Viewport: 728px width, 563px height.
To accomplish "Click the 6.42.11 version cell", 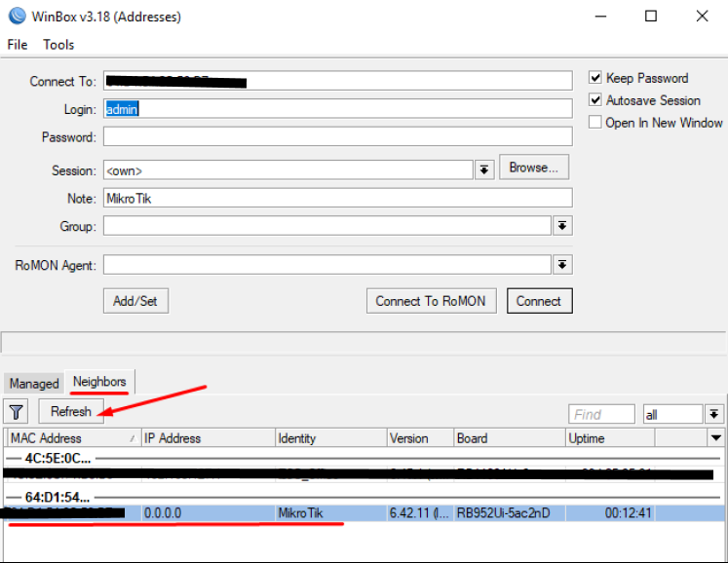I will (x=421, y=513).
